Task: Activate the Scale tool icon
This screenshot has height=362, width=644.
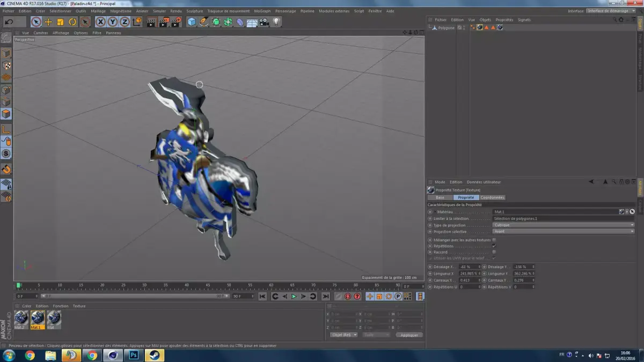Action: pyautogui.click(x=60, y=22)
